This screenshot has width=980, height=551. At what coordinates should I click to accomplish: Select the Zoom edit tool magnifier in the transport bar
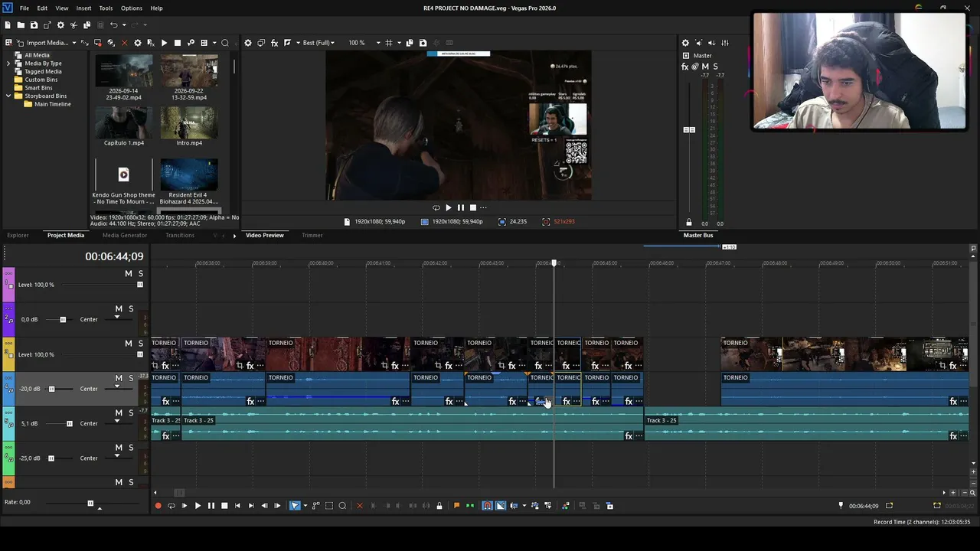pyautogui.click(x=342, y=506)
